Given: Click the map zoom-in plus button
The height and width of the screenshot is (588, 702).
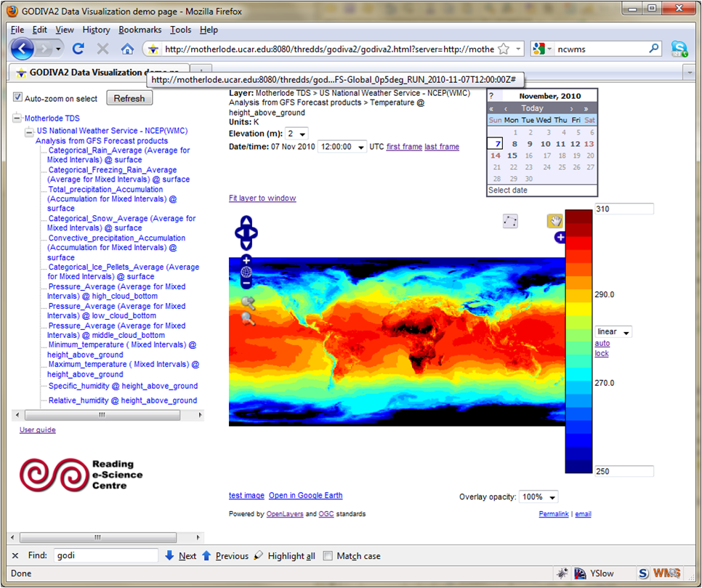Looking at the screenshot, I should coord(246,259).
